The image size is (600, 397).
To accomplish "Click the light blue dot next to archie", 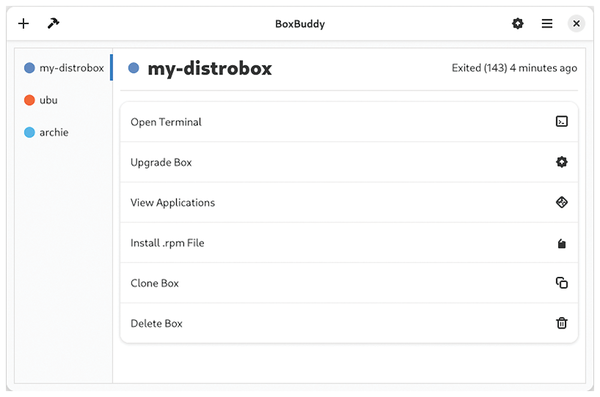I will 29,132.
